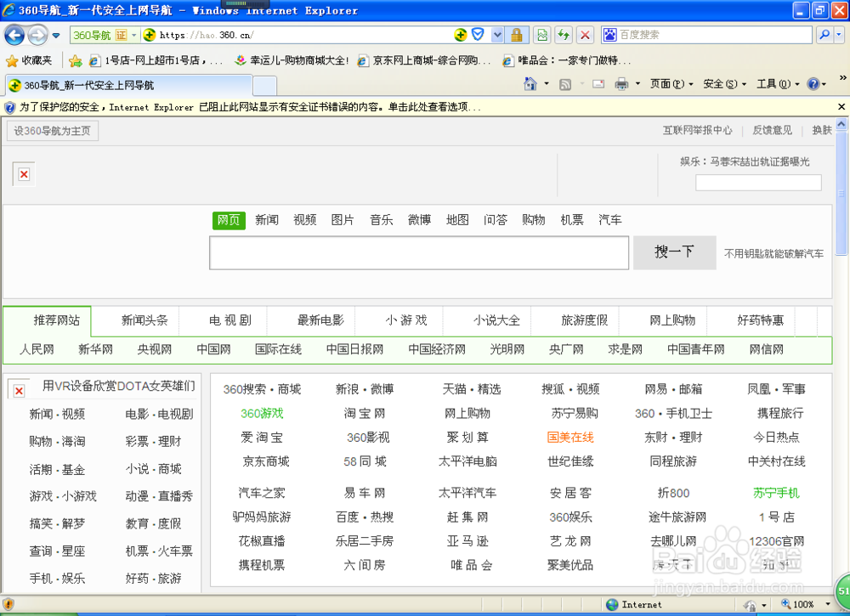Open a new blank tab
This screenshot has height=616, width=850.
pos(264,86)
